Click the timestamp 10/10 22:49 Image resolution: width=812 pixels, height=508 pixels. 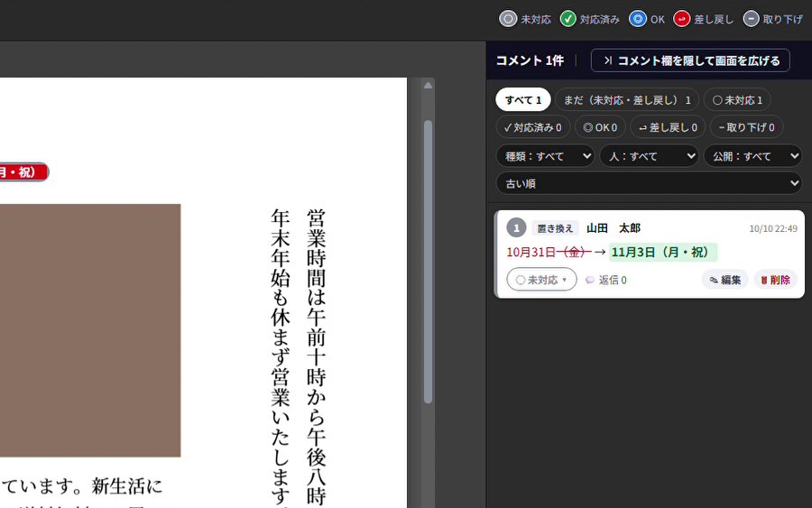(x=773, y=228)
